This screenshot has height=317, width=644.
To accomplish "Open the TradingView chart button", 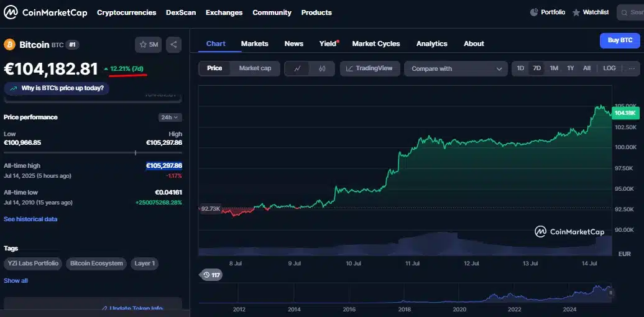I will click(x=369, y=68).
